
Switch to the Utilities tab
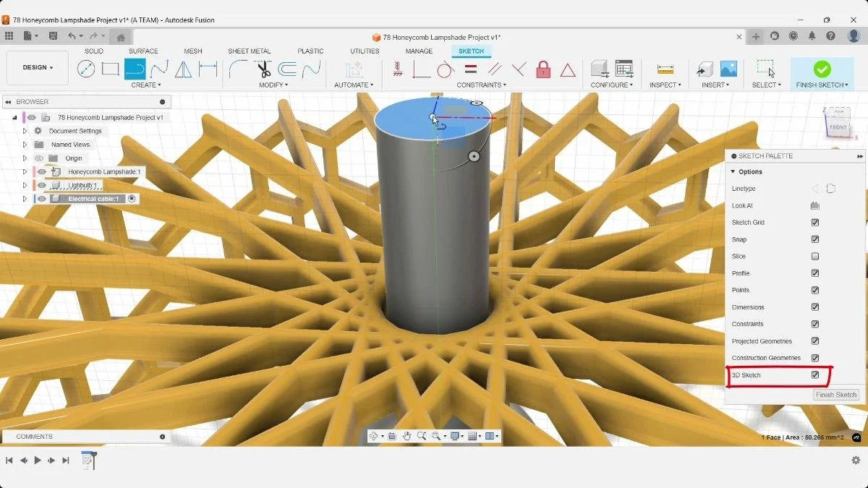365,51
